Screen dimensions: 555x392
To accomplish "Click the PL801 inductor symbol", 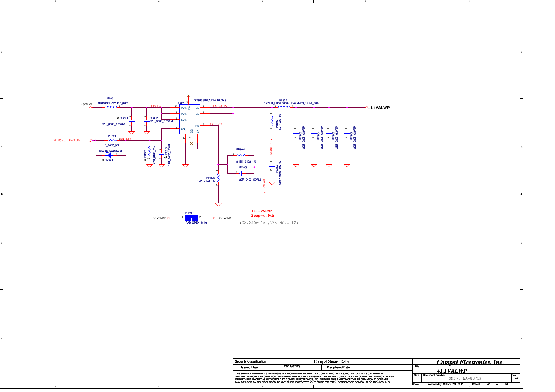I will click(x=111, y=107).
